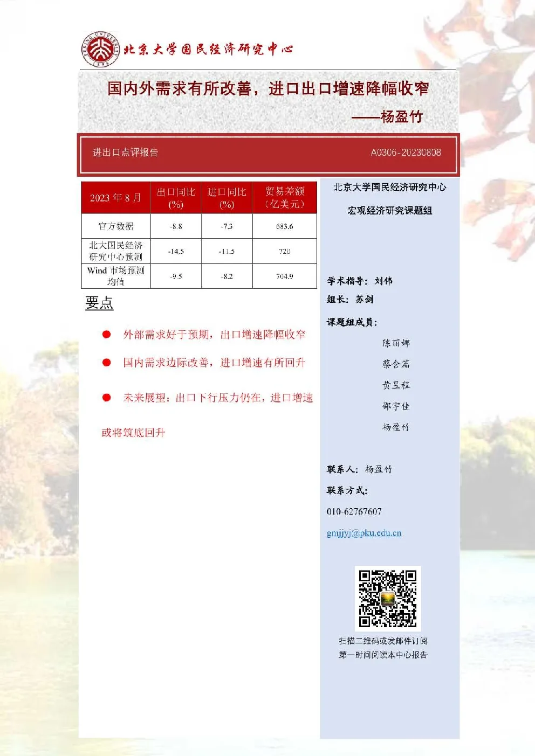Image resolution: width=535 pixels, height=756 pixels.
Task: Click 杨盈竹 in the member list
Action: click(x=396, y=427)
